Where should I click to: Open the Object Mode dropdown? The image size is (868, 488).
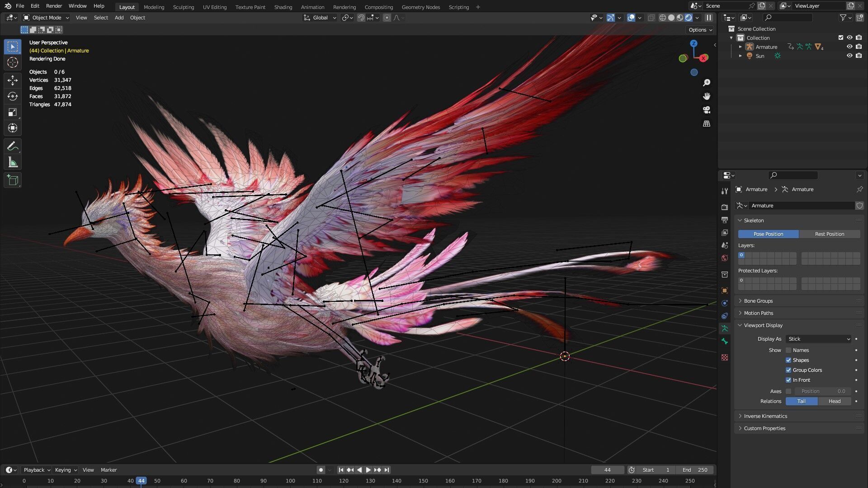(46, 18)
